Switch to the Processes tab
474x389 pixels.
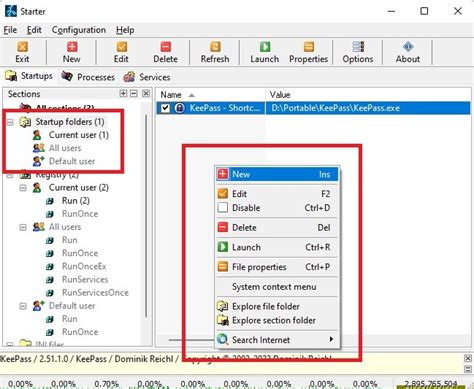(88, 77)
